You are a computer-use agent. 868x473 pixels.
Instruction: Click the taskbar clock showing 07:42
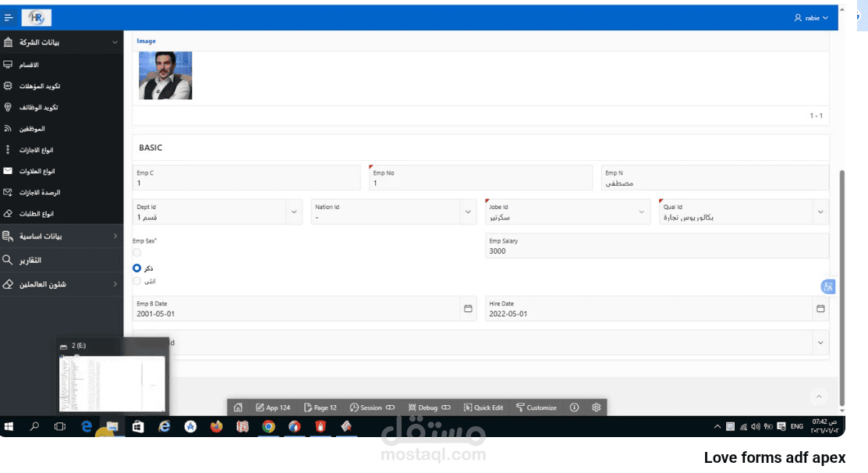[x=825, y=426]
